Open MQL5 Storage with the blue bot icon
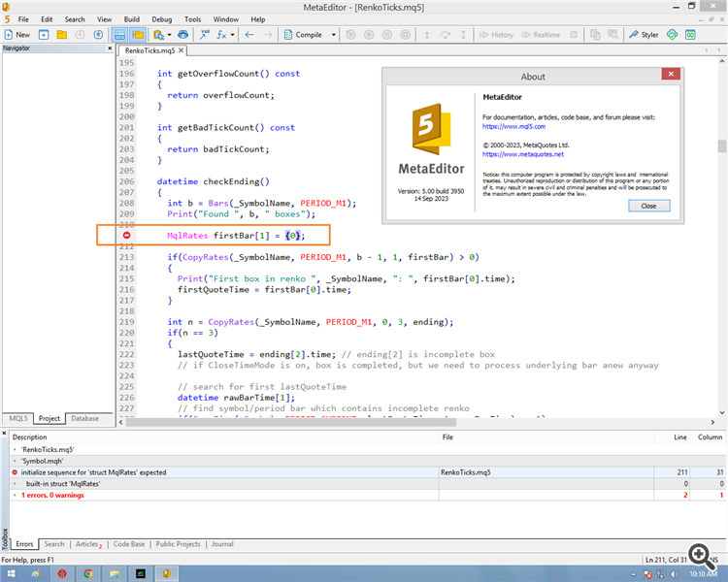728x582 pixels. coord(183,35)
